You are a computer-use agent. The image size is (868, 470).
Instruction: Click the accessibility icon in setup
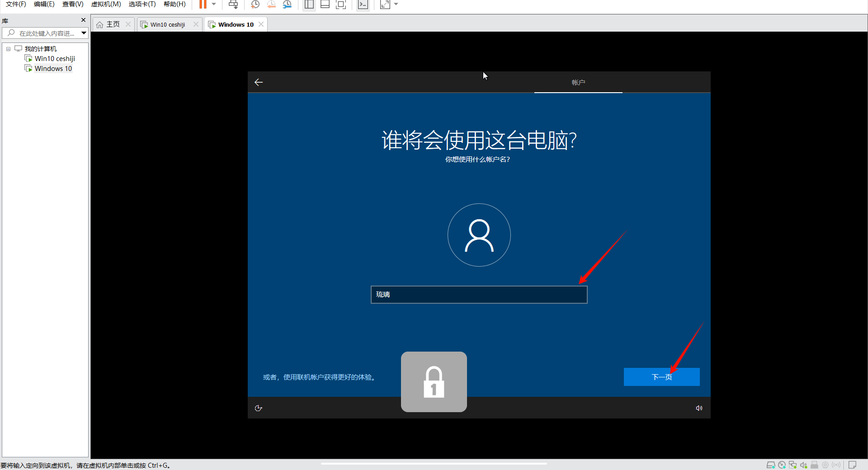259,408
